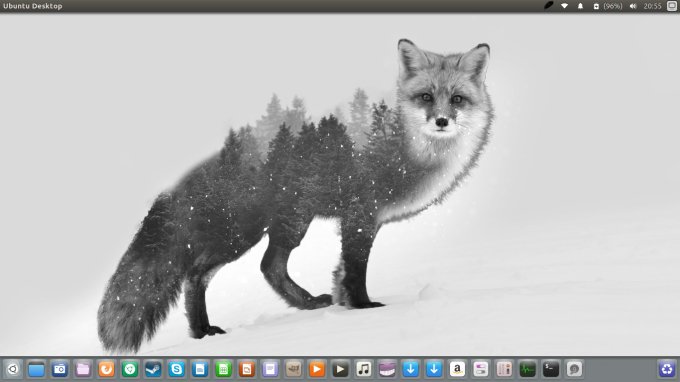Image resolution: width=680 pixels, height=382 pixels.
Task: Open Skype from the dock
Action: (x=177, y=369)
